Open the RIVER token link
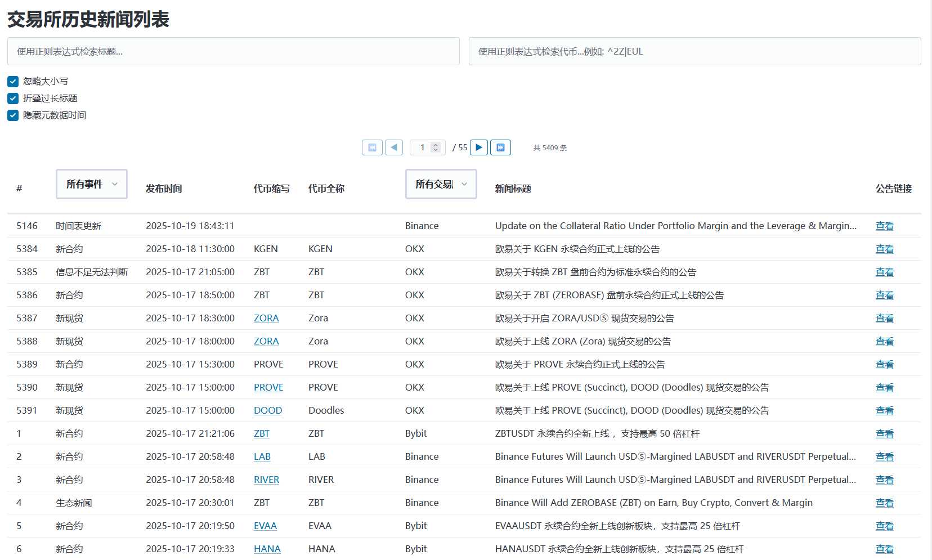The image size is (932, 560). pos(266,480)
